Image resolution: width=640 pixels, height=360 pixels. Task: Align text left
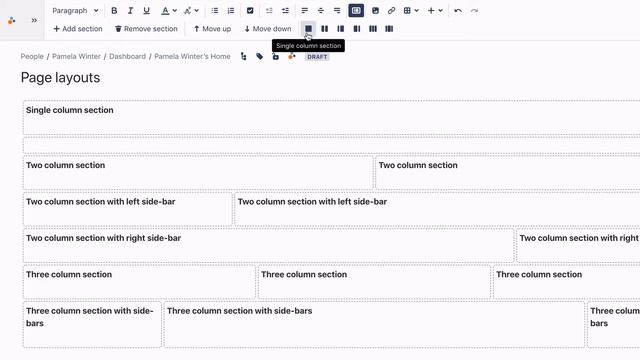[x=304, y=11]
